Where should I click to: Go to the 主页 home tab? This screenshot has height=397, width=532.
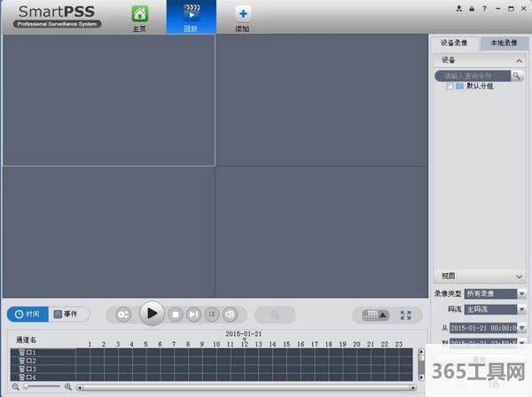click(139, 18)
